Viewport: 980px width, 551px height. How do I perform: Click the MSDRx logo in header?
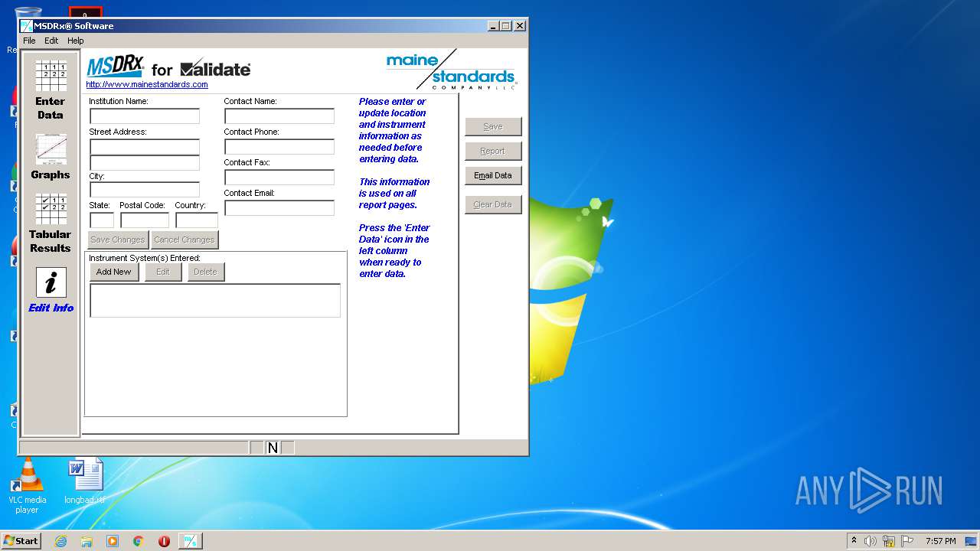[116, 67]
